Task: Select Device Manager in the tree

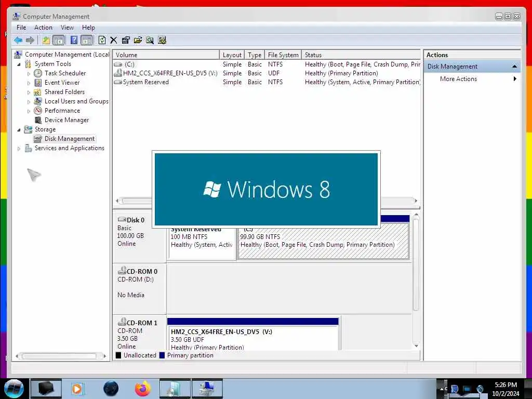Action: (x=66, y=120)
